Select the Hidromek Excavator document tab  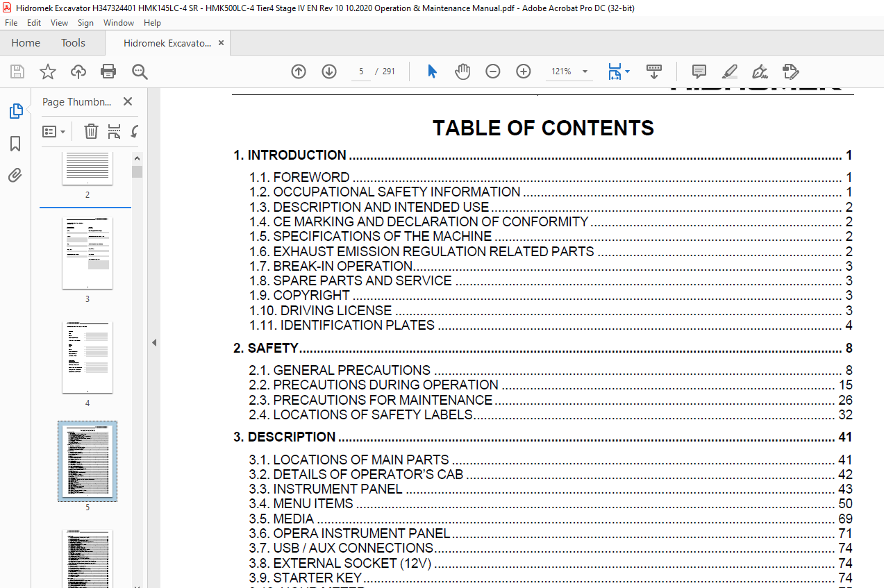[167, 43]
